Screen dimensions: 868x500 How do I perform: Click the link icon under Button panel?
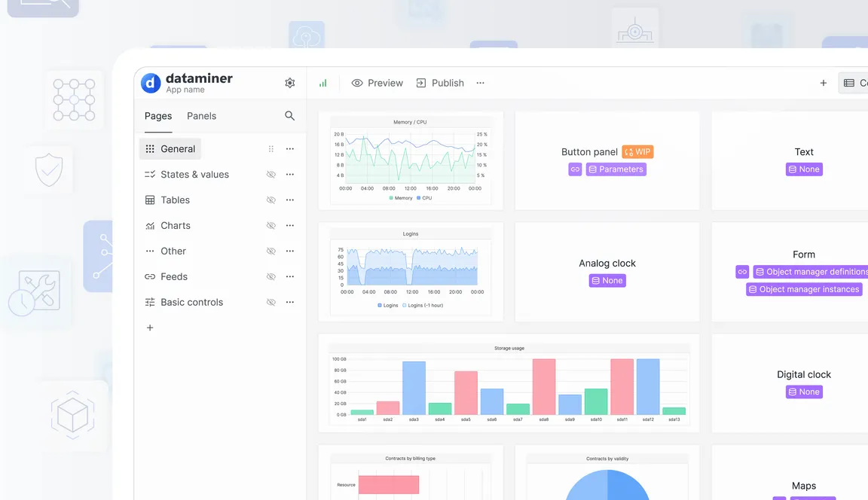pos(575,169)
